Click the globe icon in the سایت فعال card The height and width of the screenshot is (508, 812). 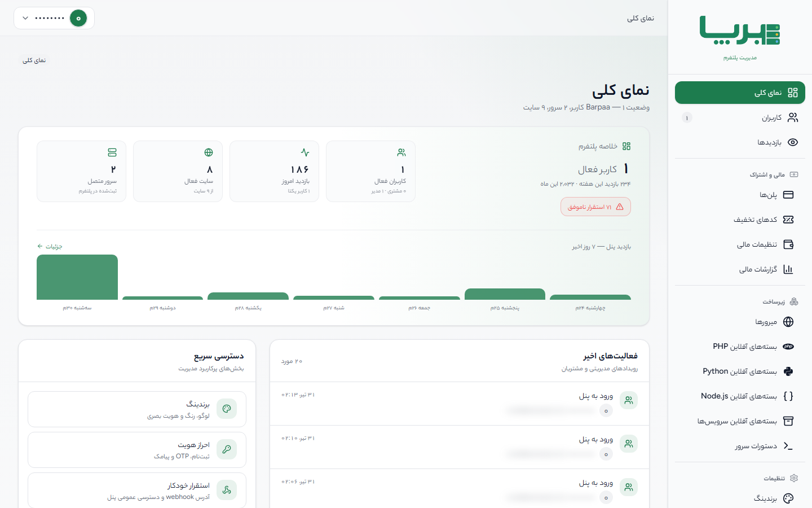(209, 152)
